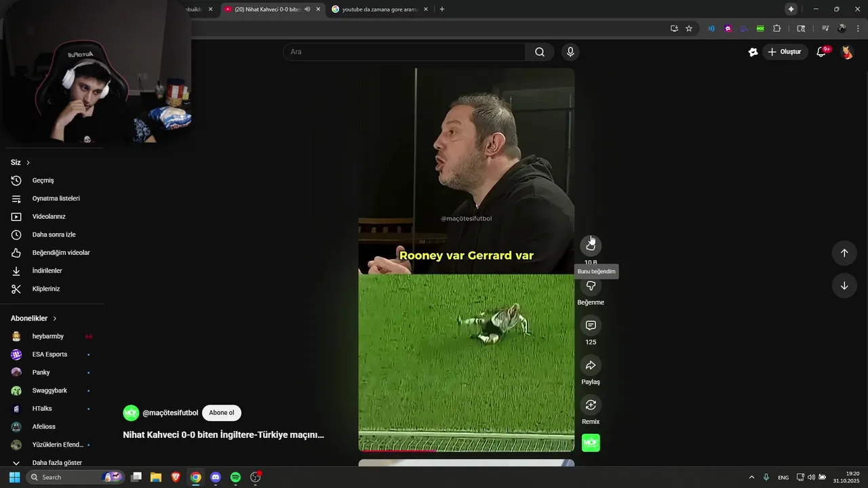
Task: Bookmark this page with star icon
Action: [x=689, y=28]
